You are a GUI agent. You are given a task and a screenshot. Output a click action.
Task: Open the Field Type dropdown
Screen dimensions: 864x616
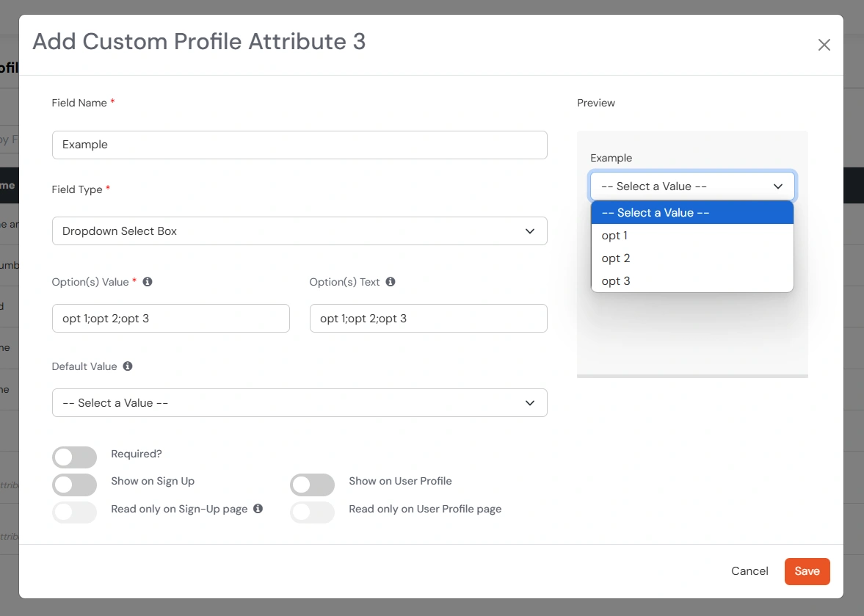click(x=300, y=231)
